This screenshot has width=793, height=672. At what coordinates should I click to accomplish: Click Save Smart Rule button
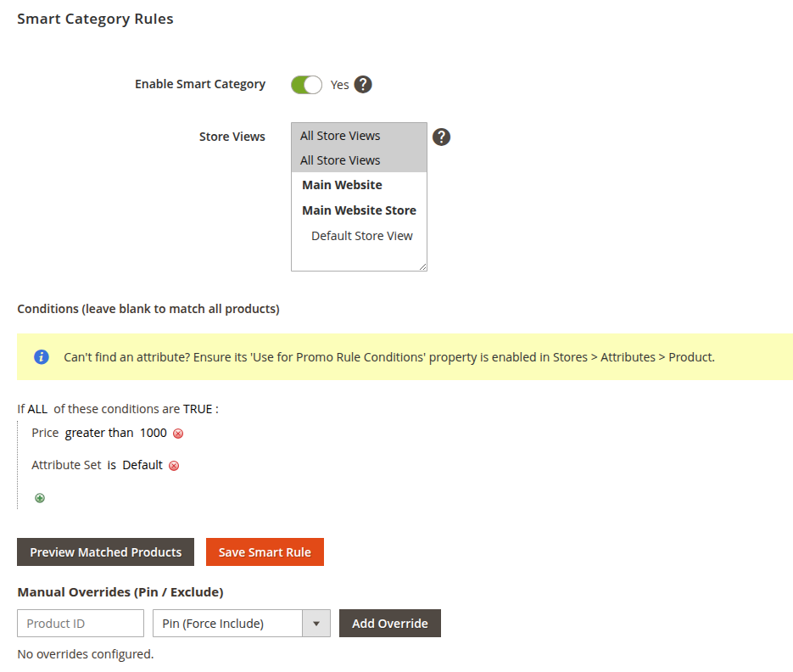click(265, 552)
